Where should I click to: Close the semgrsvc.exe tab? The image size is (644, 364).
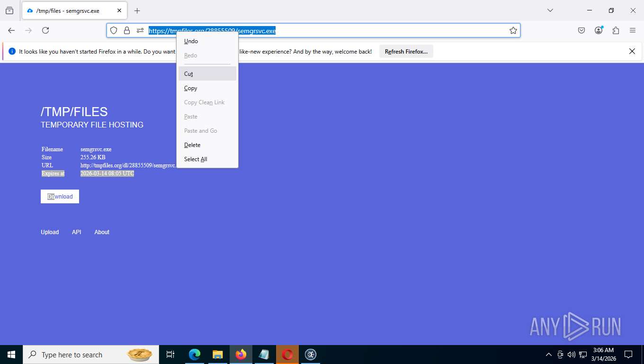point(119,10)
